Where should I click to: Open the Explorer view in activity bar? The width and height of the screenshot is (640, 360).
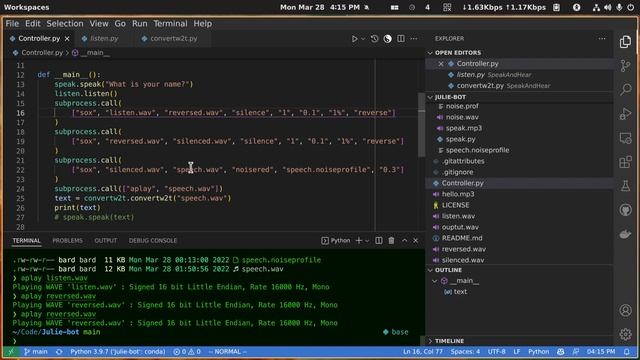click(625, 42)
